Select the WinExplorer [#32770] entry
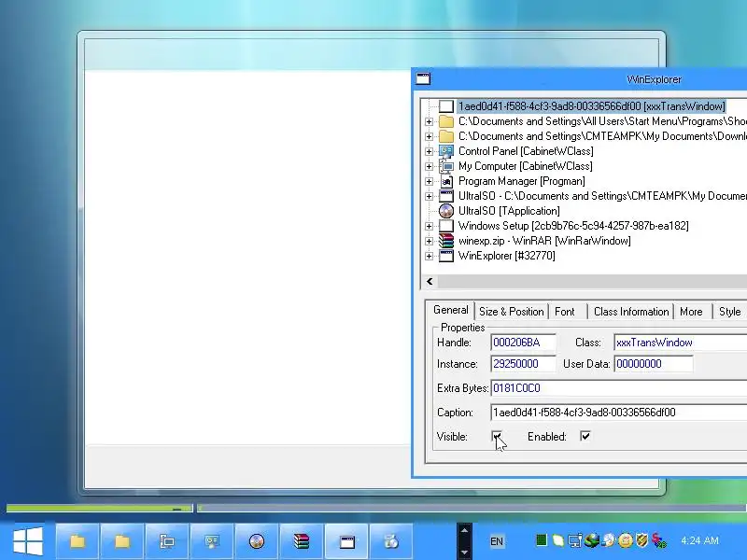 (x=506, y=256)
